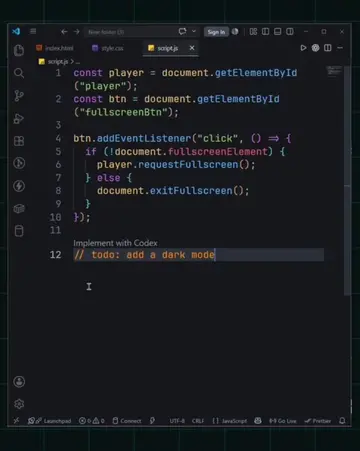Go forward with the right arrow
This screenshot has width=360, height=451.
(77, 32)
